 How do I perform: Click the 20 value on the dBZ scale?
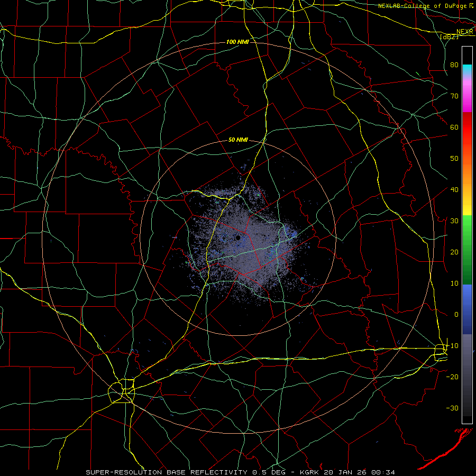click(x=454, y=252)
